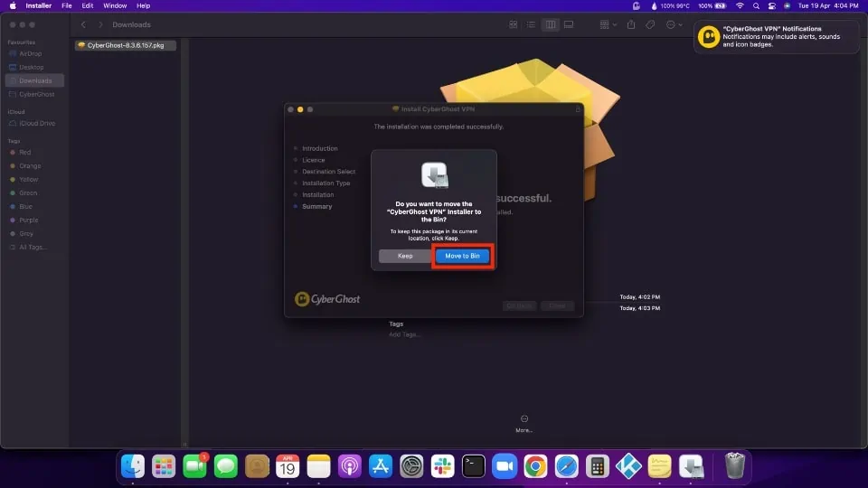
Task: Select the Green tag in sidebar
Action: tap(28, 192)
